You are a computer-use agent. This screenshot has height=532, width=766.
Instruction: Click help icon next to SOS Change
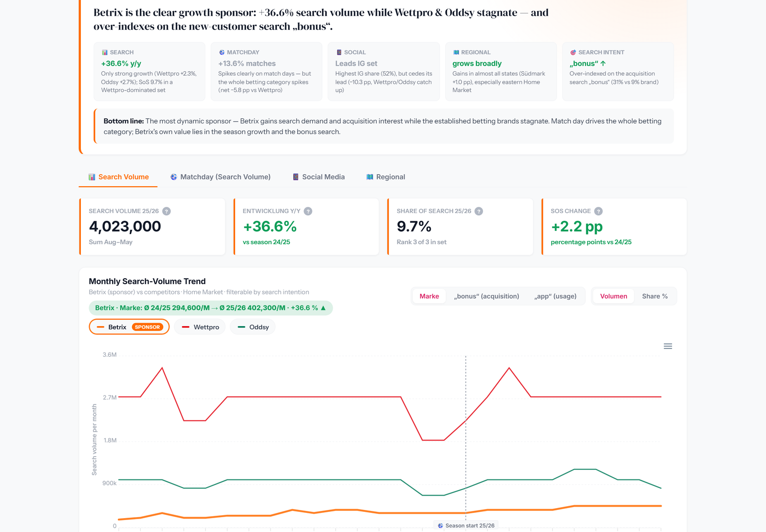[x=598, y=211]
